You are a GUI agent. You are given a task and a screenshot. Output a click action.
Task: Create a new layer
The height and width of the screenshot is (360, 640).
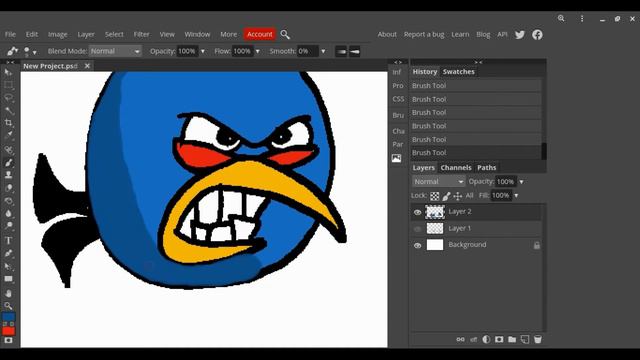pos(525,339)
